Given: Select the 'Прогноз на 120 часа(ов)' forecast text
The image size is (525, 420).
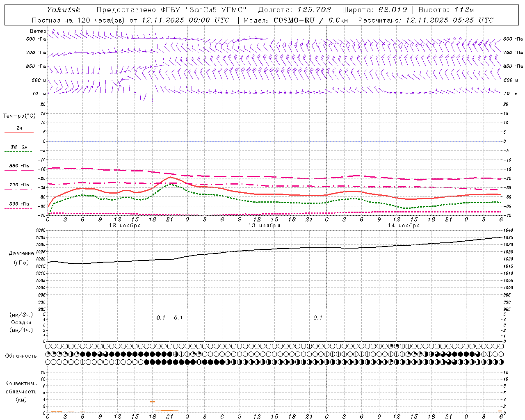Looking at the screenshot, I should click(x=79, y=20).
